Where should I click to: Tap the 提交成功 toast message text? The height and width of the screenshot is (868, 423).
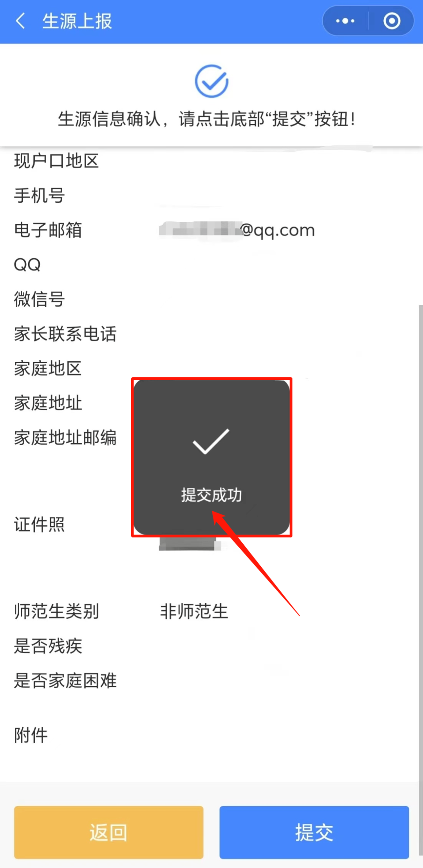[211, 495]
